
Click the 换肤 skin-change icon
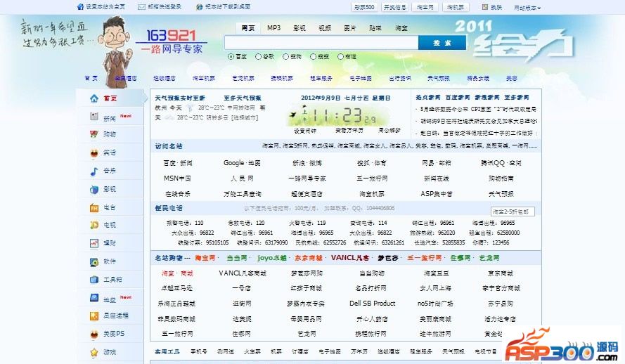click(484, 7)
